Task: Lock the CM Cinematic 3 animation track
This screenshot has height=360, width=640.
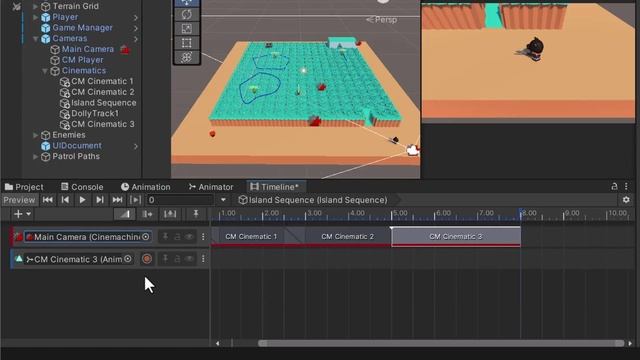Action: [177, 259]
